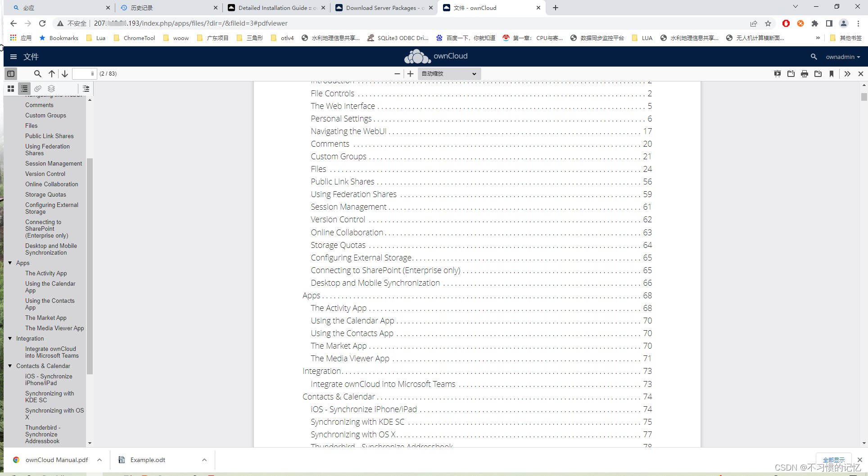Reload the current page
Screen dimensions: 868x476
(42, 23)
